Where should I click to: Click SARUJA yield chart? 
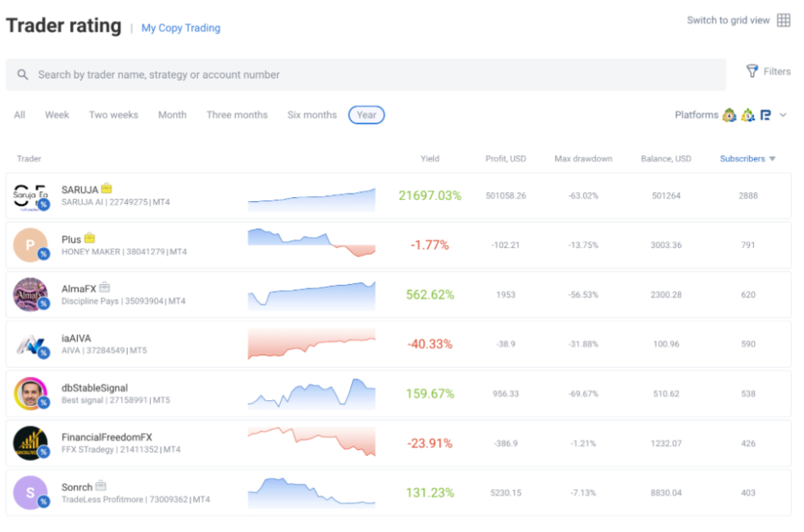coord(311,200)
